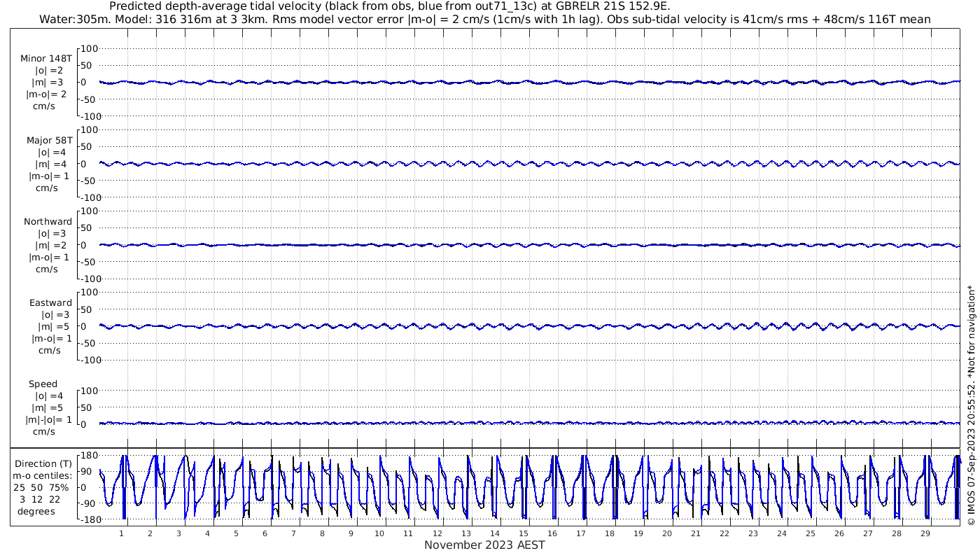Click the 'Water:305m' subtitle line

click(x=485, y=20)
